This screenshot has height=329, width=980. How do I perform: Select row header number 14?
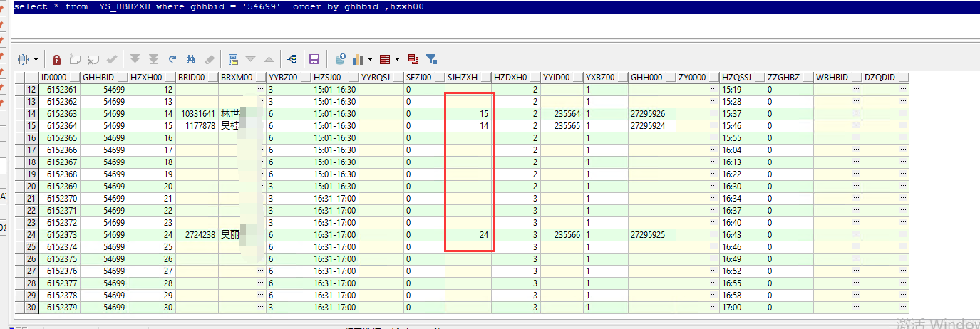pos(31,114)
